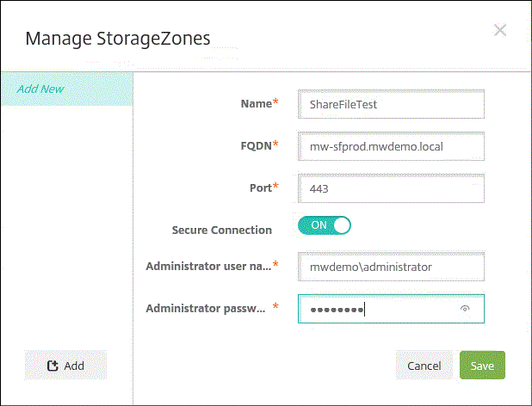Screen dimensions: 532x406
Task: Click the truncated Administrator user name label
Action: tap(208, 266)
